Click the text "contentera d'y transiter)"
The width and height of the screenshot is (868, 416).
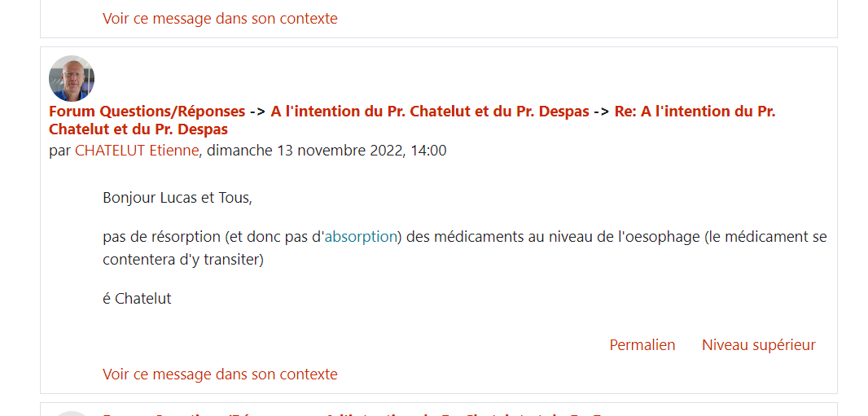[183, 261]
